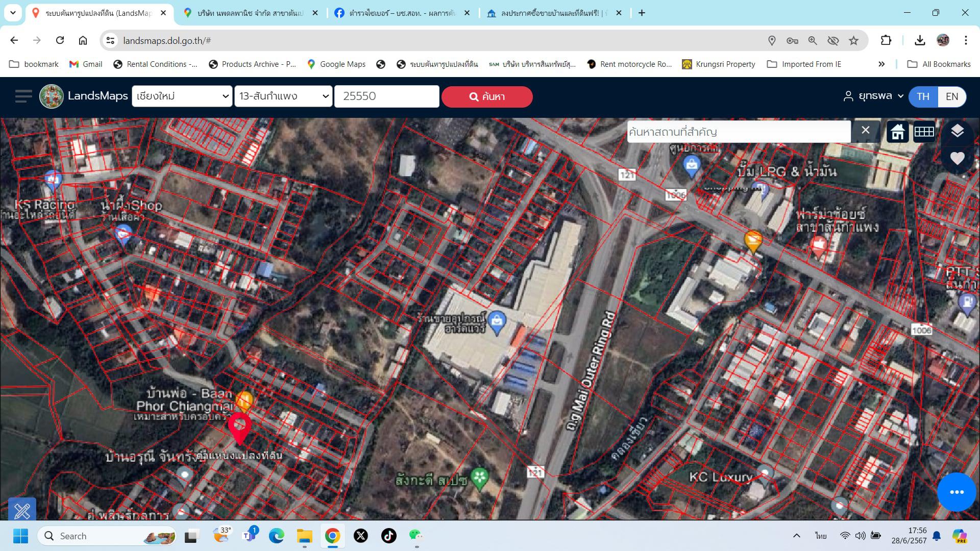Click the location permission icon in address bar

pos(772,40)
